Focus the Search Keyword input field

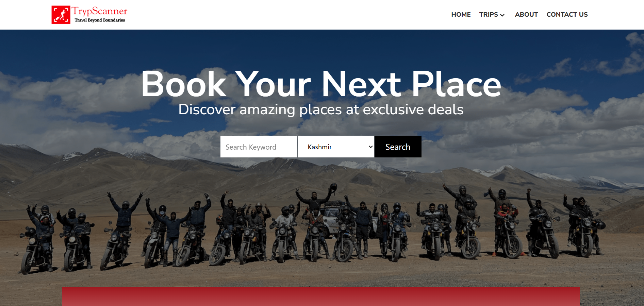(259, 147)
